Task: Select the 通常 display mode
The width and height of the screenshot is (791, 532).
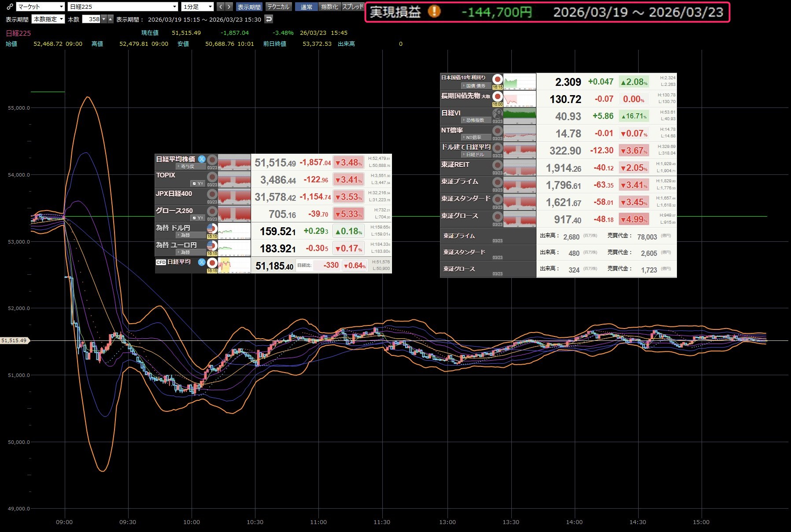Action: pyautogui.click(x=306, y=7)
